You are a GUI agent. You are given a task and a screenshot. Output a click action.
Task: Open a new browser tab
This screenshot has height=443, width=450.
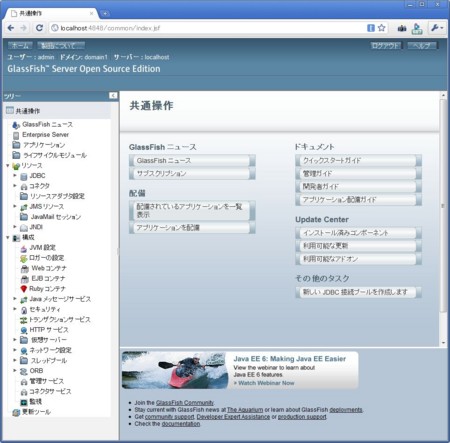click(105, 14)
